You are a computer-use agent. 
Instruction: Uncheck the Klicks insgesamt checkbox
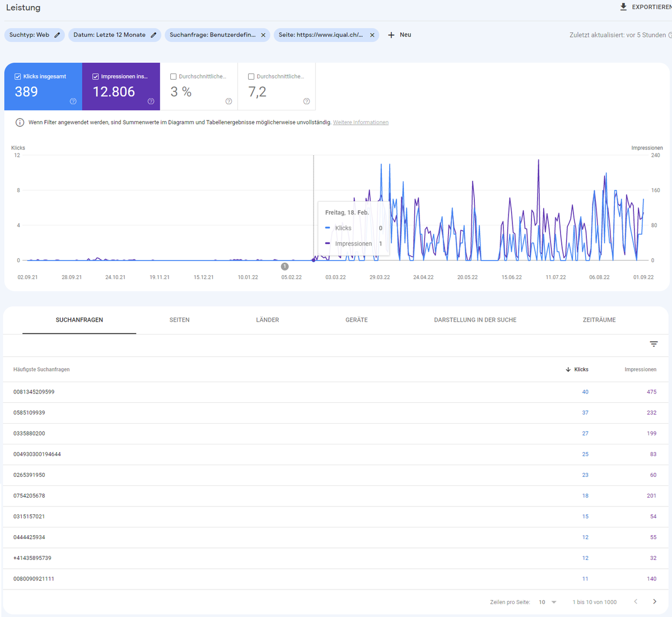point(17,75)
